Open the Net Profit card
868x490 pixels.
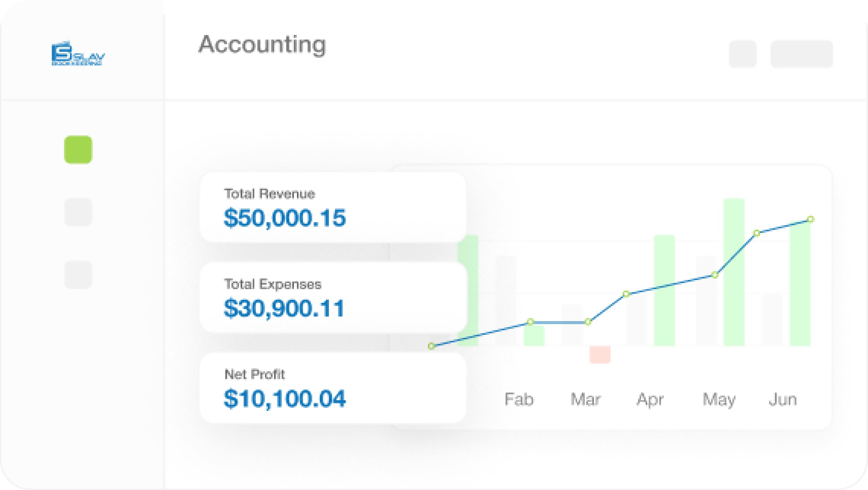point(333,388)
